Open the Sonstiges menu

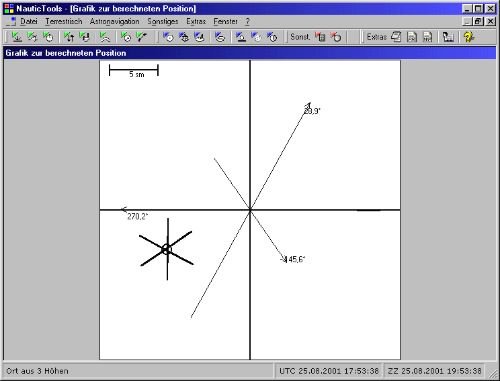163,21
